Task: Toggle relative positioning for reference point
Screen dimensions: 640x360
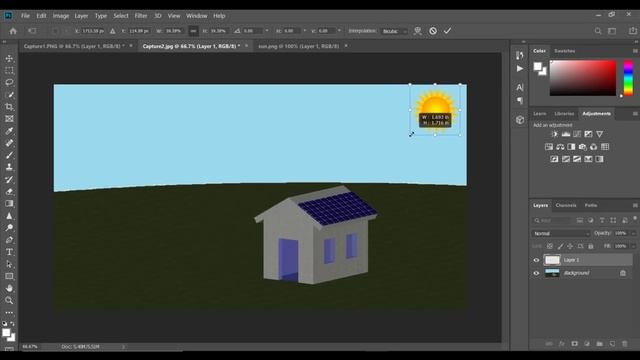Action: [x=113, y=31]
